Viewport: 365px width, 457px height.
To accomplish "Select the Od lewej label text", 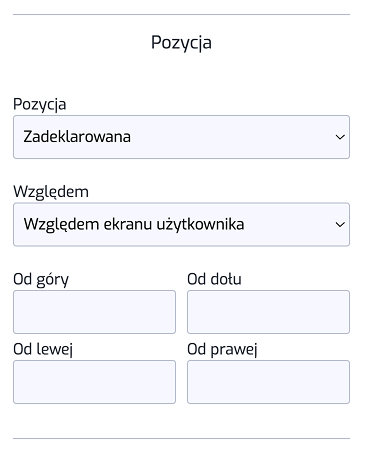I will point(43,349).
